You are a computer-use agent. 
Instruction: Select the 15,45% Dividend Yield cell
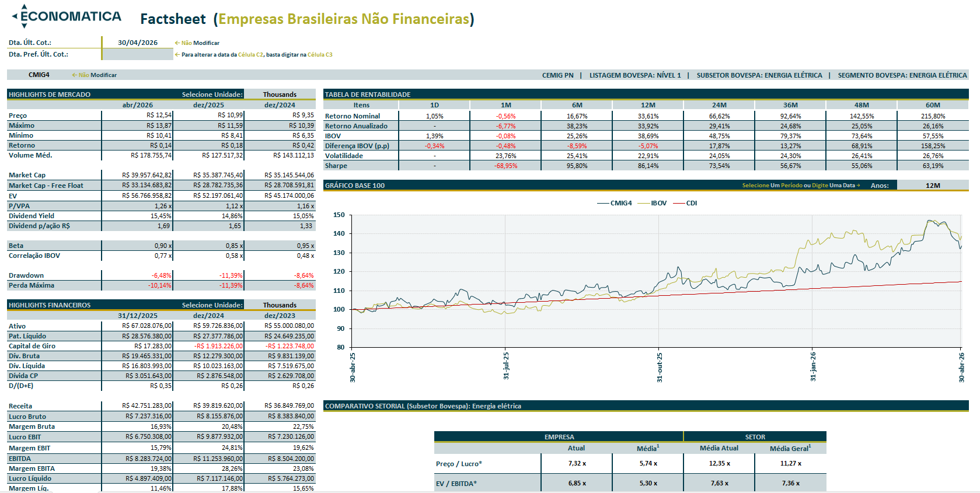[138, 216]
